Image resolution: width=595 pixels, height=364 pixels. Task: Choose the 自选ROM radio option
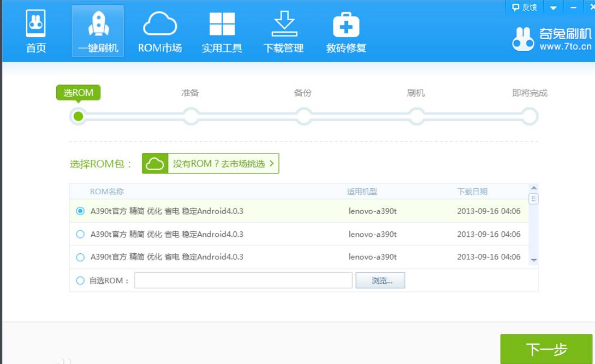click(x=80, y=281)
